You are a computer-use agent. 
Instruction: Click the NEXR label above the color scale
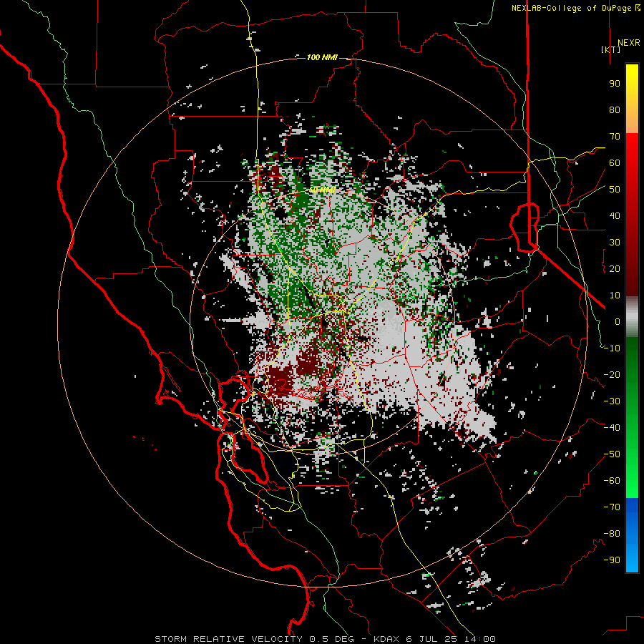click(628, 43)
